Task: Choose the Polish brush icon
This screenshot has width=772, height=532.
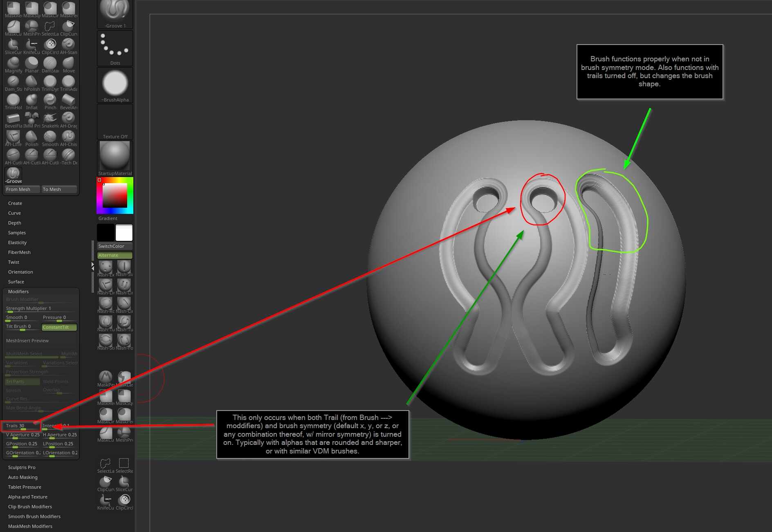Action: pyautogui.click(x=31, y=138)
